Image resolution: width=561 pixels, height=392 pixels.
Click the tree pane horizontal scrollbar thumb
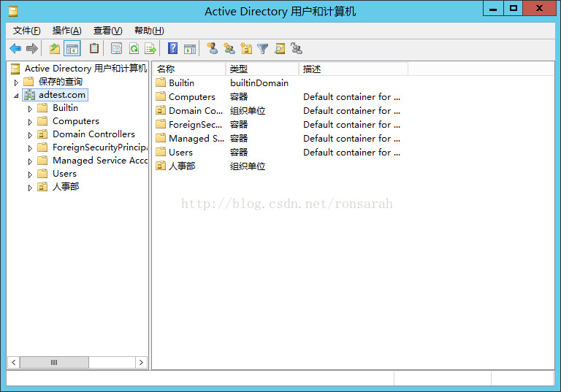(54, 362)
